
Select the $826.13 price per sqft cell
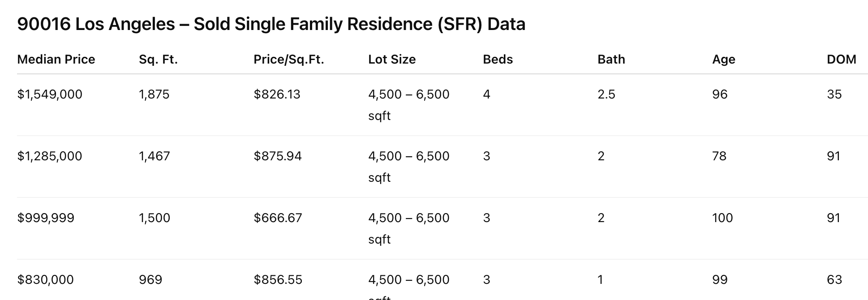pyautogui.click(x=277, y=94)
